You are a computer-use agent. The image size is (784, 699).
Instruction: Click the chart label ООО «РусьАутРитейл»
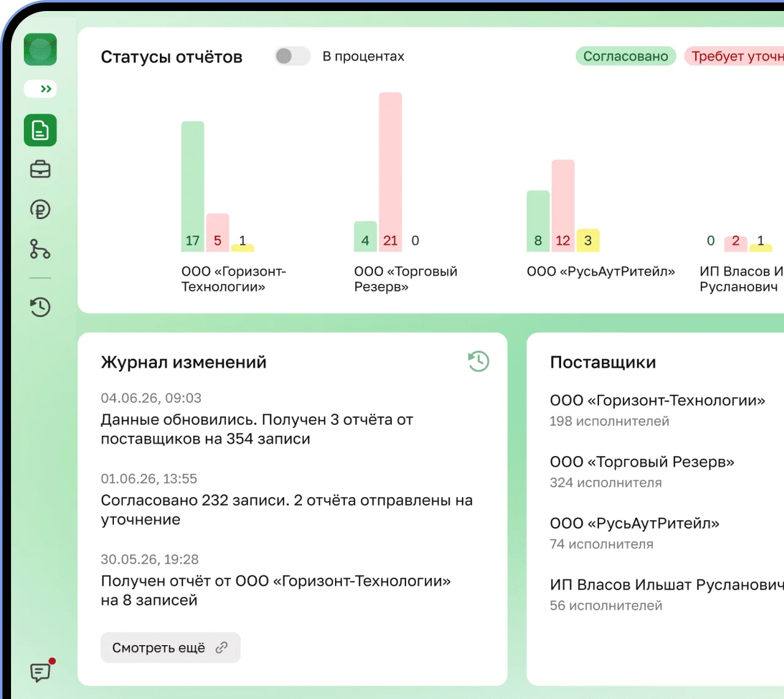pos(601,271)
